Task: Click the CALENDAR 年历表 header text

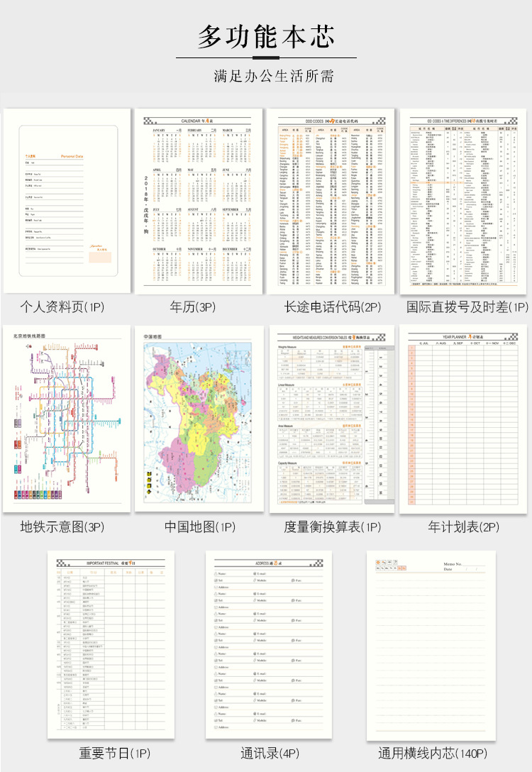Action: coord(197,121)
